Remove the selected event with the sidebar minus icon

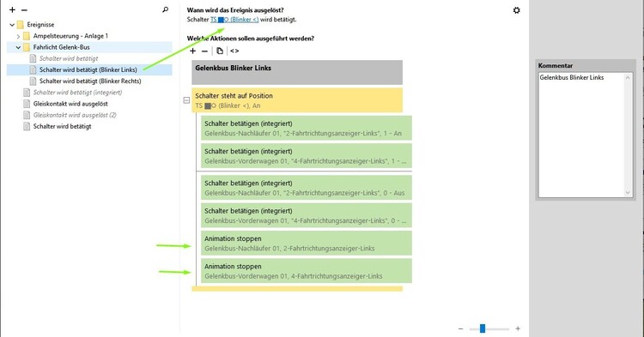24,9
